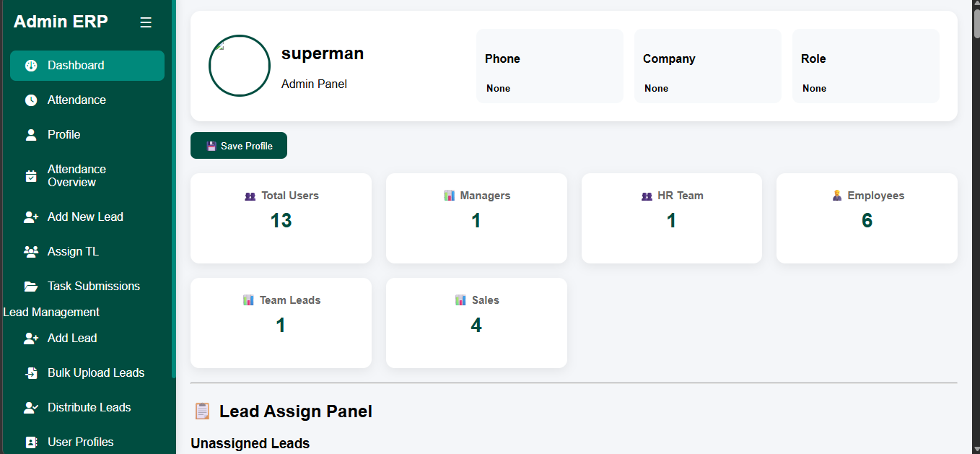Click the Attendance Overview calendar icon
This screenshot has width=980, height=454.
pos(30,175)
